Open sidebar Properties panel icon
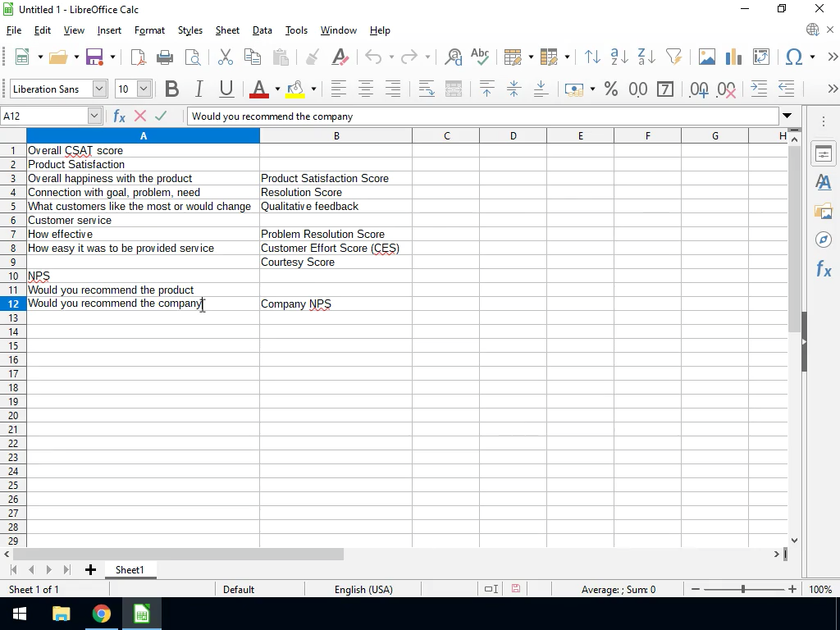The width and height of the screenshot is (840, 630). coord(824,155)
